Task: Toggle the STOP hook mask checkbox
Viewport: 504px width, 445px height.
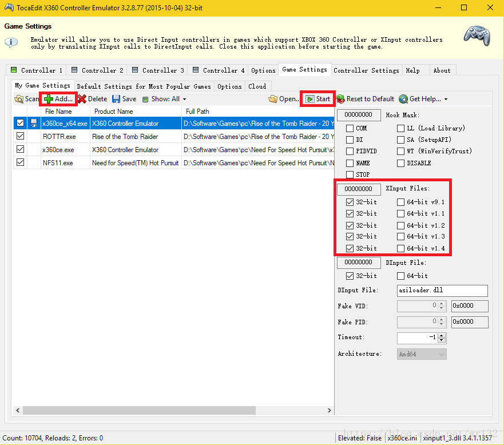Action: pos(350,175)
